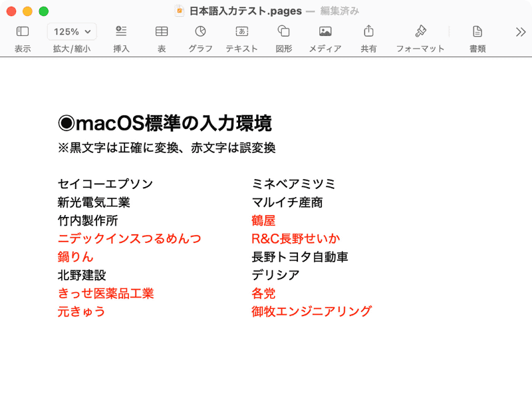Click the text 長野トヨタ自動車
532x404 pixels.
pos(300,257)
